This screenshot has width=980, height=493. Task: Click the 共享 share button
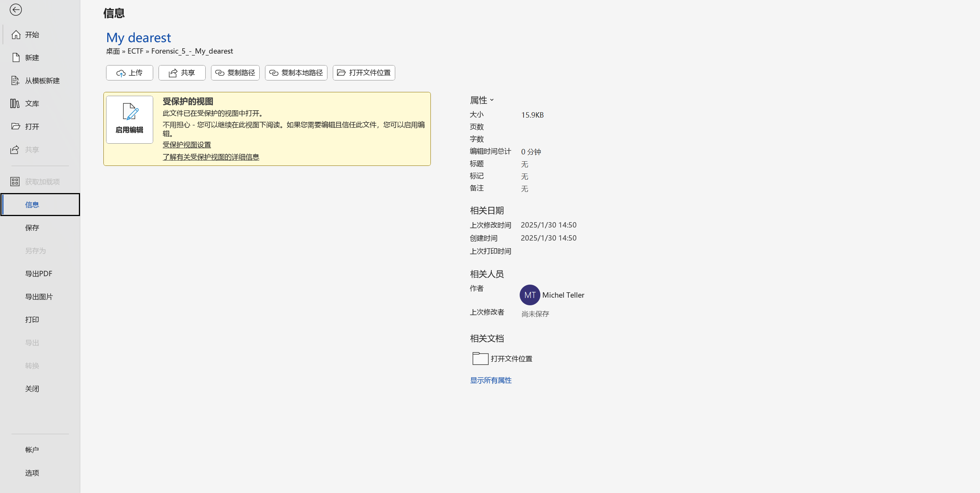[182, 73]
